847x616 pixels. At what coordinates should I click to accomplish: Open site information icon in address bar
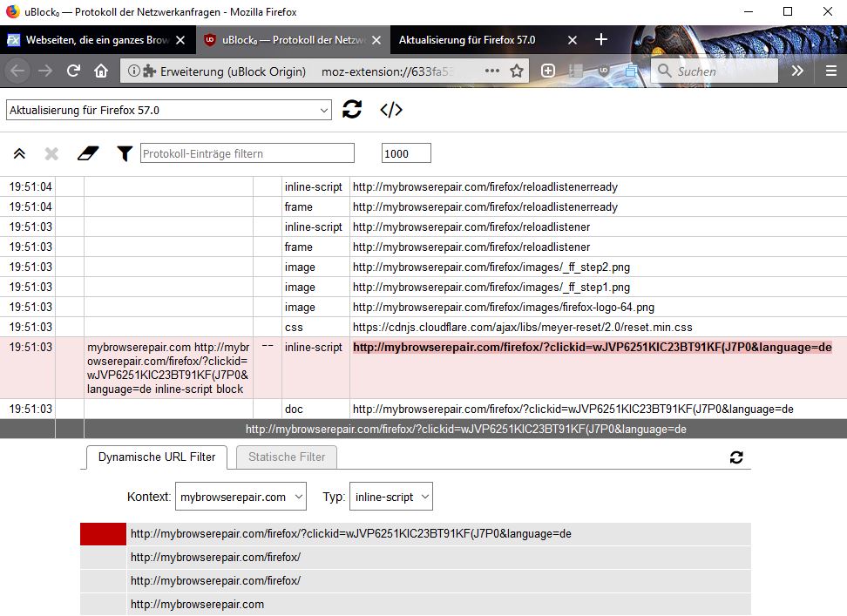[134, 71]
